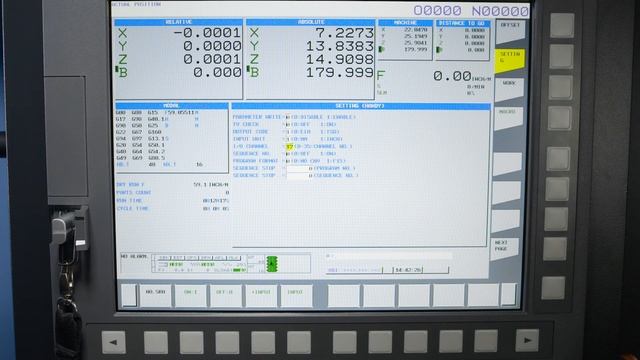The height and width of the screenshot is (360, 640).
Task: Click the blank leftmost horizontal softkey
Action: (129, 295)
